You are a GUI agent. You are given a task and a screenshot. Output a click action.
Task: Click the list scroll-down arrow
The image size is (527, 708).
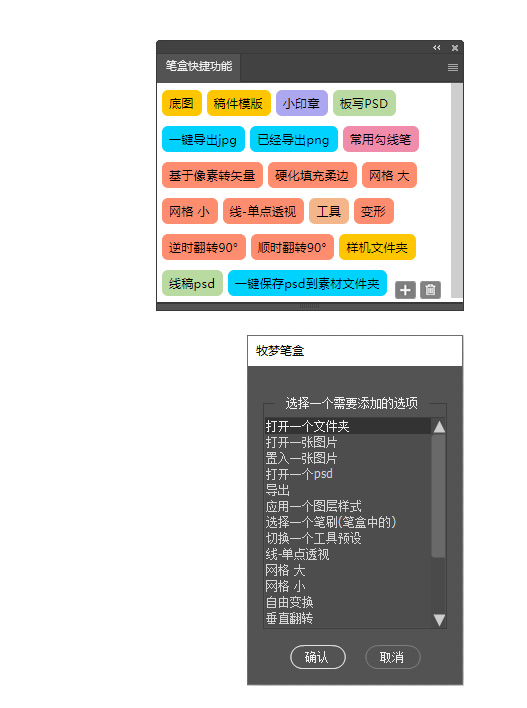(x=439, y=620)
